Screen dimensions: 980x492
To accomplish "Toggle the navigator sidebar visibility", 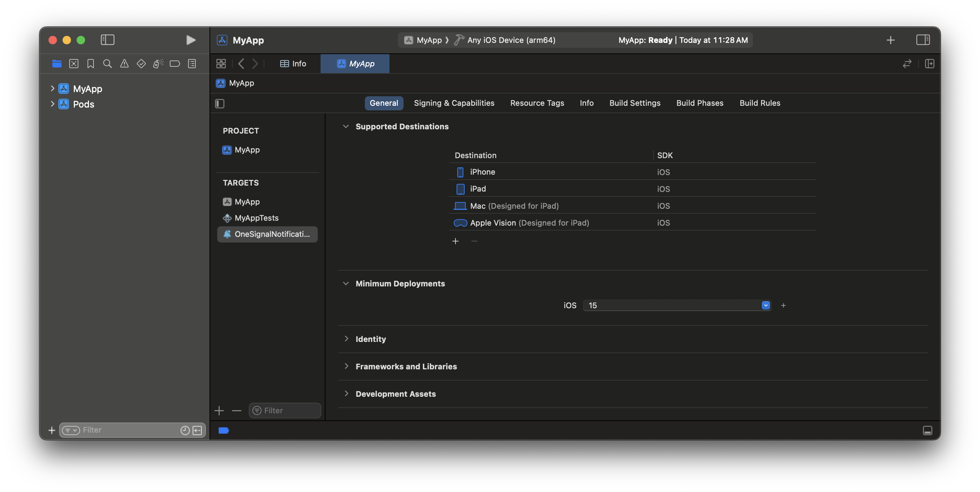I will (107, 40).
